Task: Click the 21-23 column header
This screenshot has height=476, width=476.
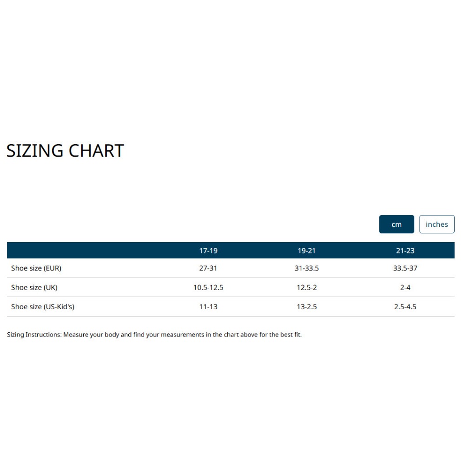Action: 405,251
